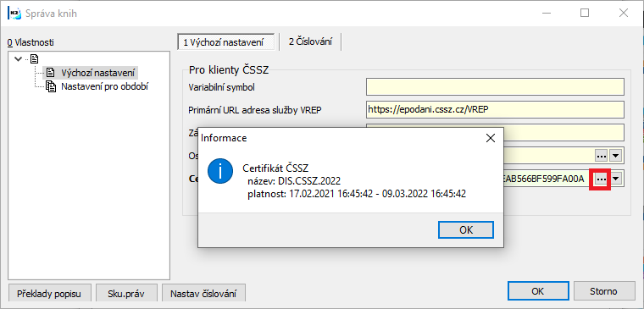644x309 pixels.
Task: Select Nastavení pro období tree item
Action: pos(105,86)
